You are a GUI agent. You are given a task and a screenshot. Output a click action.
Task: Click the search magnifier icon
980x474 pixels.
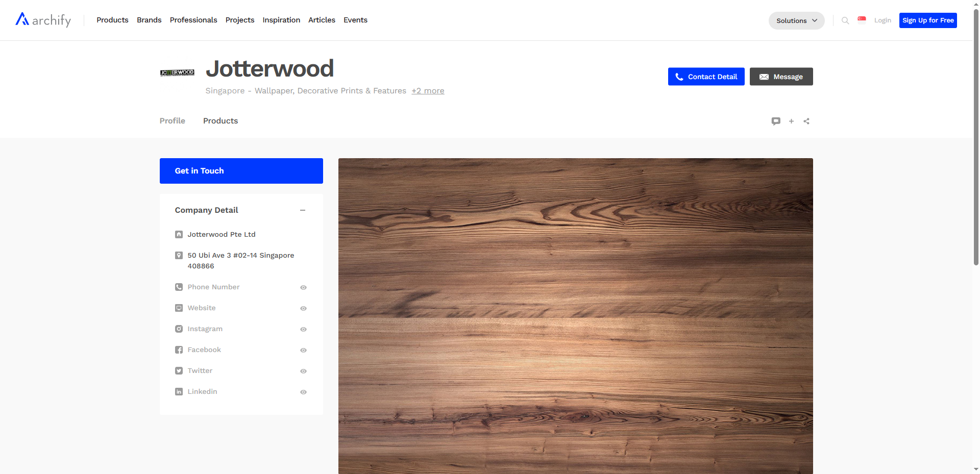click(845, 20)
